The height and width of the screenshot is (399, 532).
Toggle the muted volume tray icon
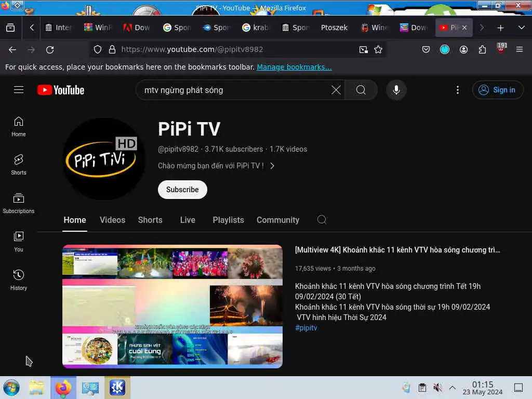(x=437, y=388)
